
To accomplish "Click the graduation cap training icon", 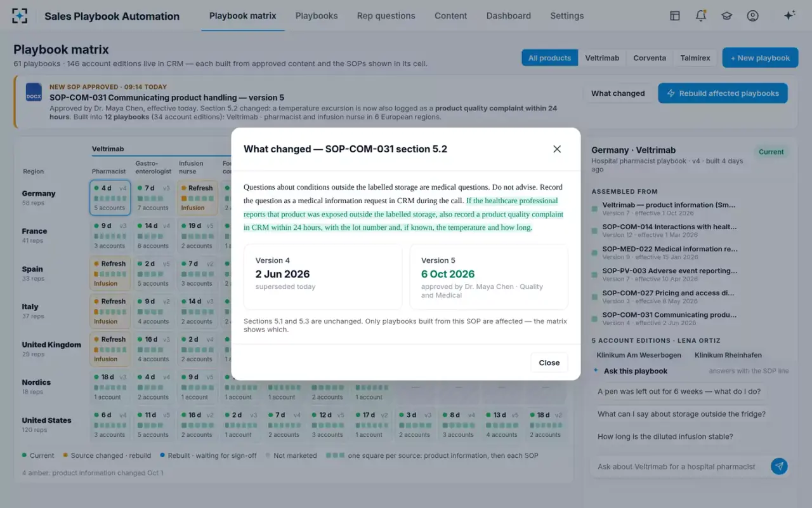I will pyautogui.click(x=727, y=16).
